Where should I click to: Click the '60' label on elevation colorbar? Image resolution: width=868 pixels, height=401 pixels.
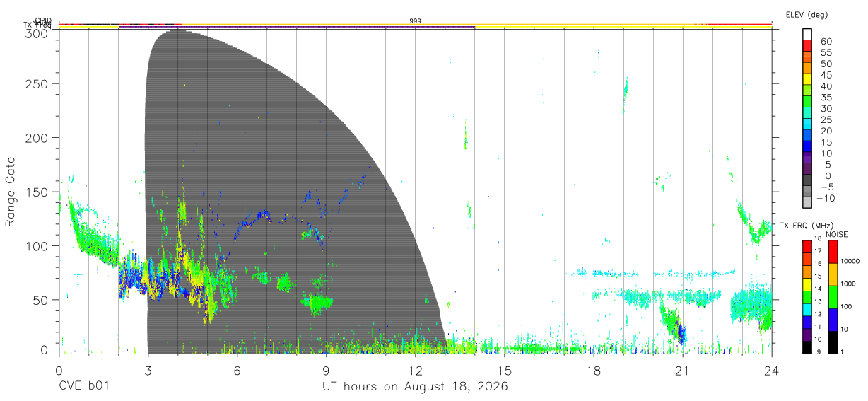click(827, 42)
